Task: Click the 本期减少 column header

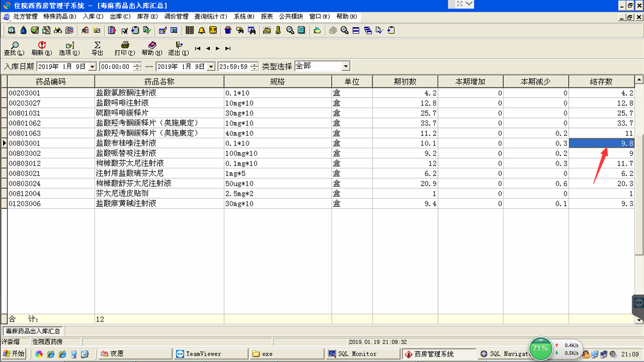Action: click(x=536, y=82)
